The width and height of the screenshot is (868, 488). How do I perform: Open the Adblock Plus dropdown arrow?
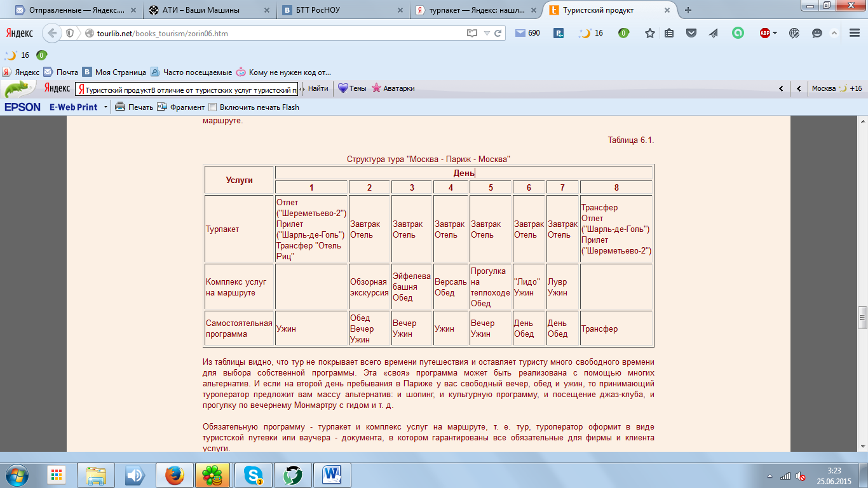(x=775, y=33)
